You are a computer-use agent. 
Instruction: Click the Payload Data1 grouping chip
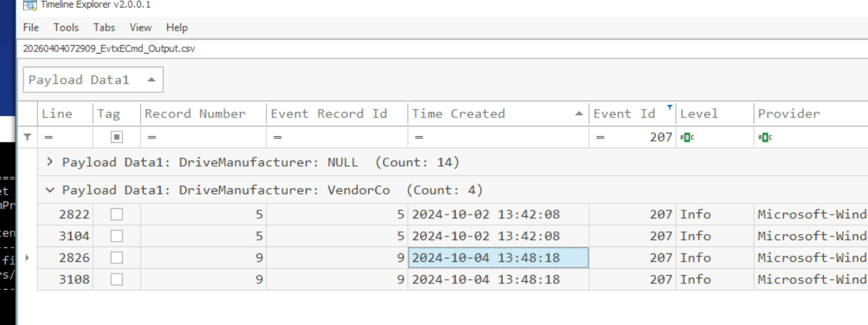pos(93,80)
